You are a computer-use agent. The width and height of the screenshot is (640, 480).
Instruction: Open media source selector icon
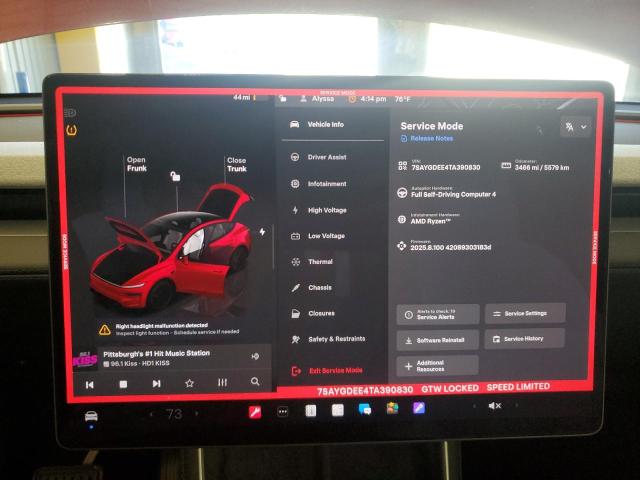coord(255,356)
